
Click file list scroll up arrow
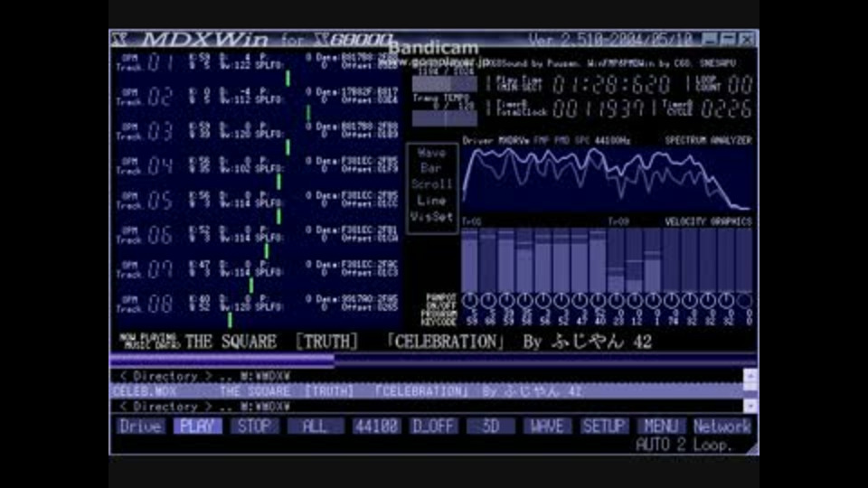pyautogui.click(x=750, y=376)
